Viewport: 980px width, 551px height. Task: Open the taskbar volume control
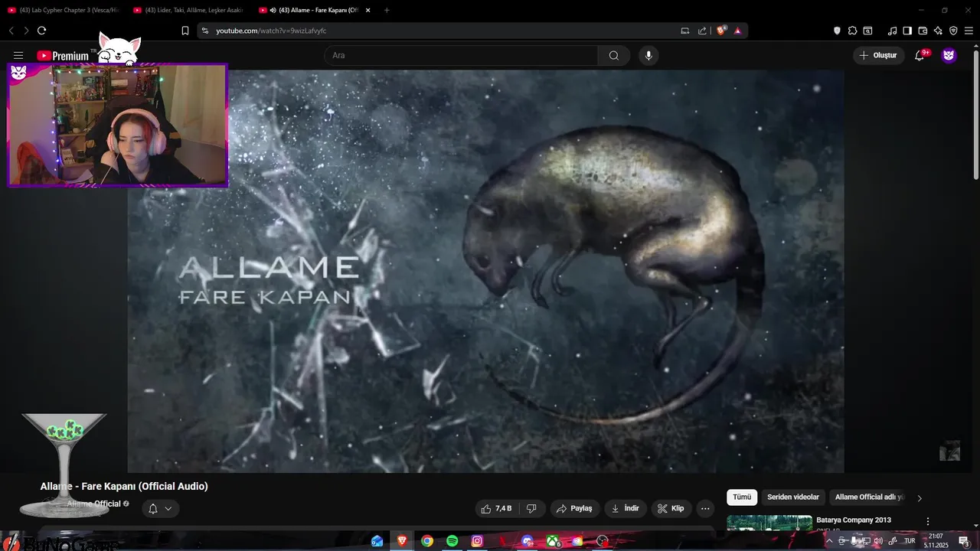pyautogui.click(x=879, y=541)
